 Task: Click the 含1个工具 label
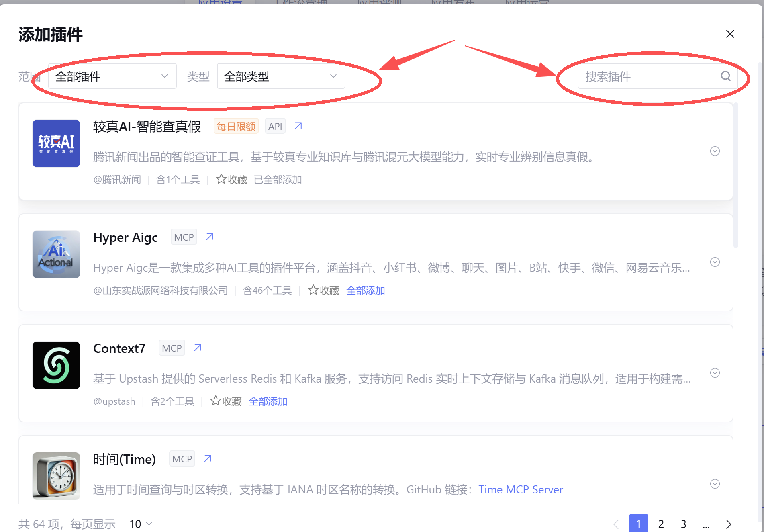178,179
